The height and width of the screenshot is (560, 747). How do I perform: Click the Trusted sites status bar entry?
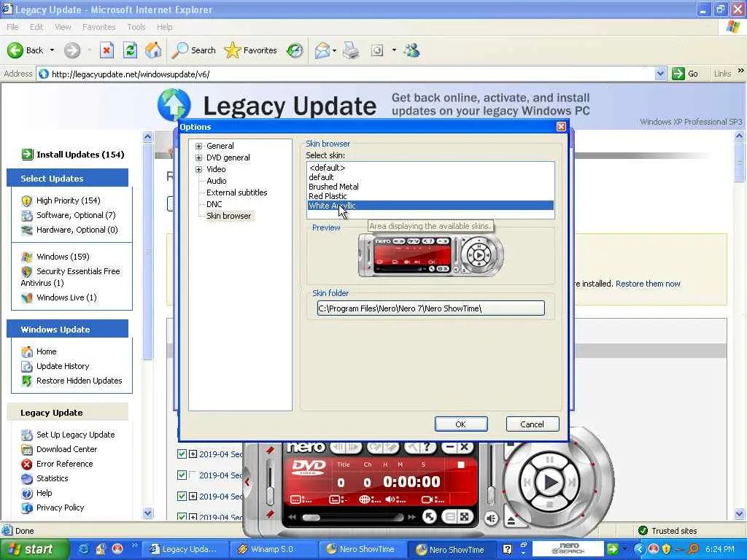pyautogui.click(x=668, y=531)
